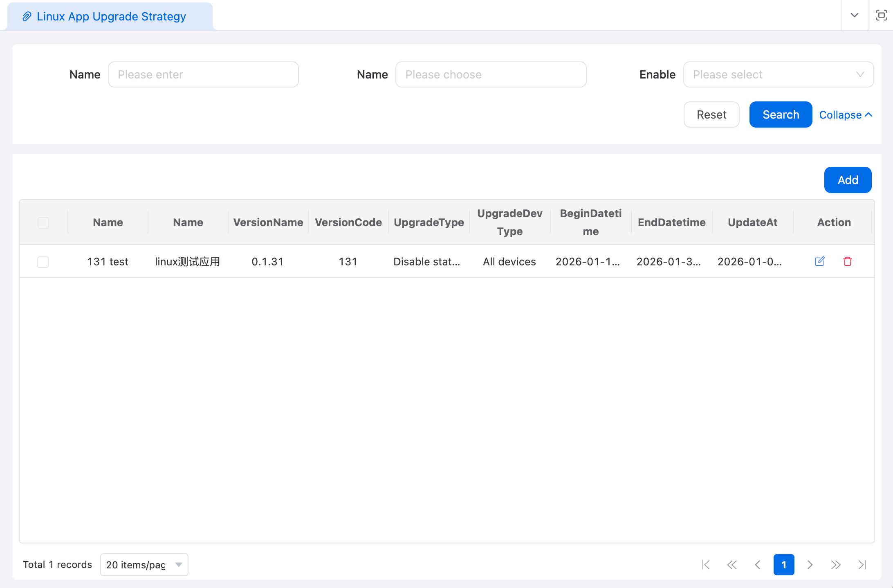Add a new upgrade strategy
This screenshot has width=893, height=588.
pos(847,180)
